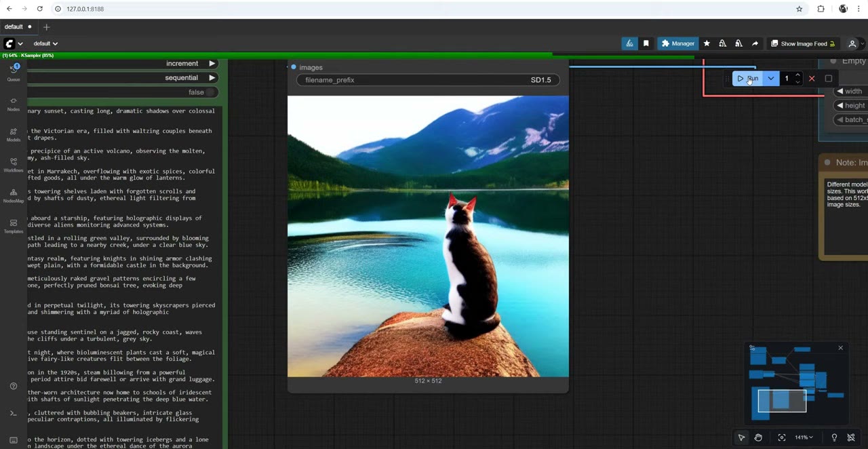The height and width of the screenshot is (449, 868).
Task: Click the drag handle of Run toolbar
Action: tap(727, 79)
